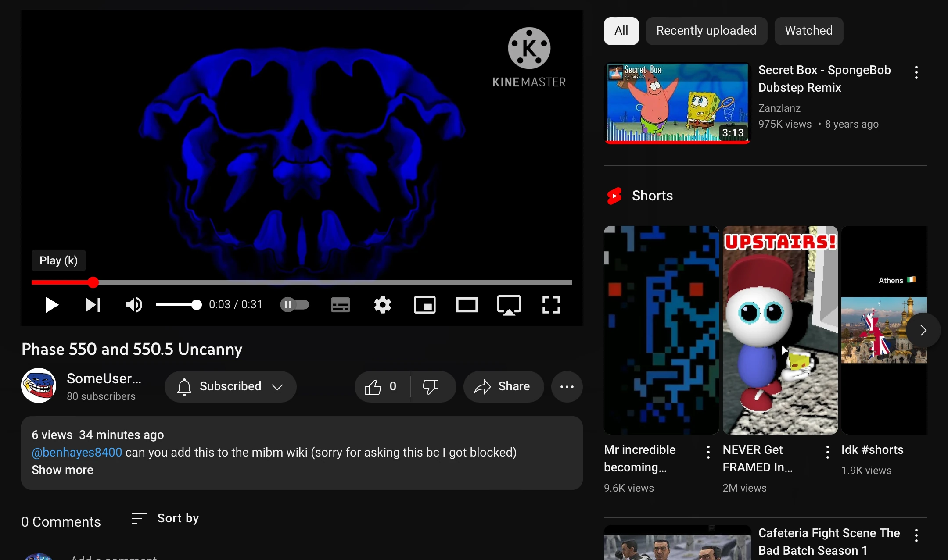The width and height of the screenshot is (948, 560).
Task: Toggle subtitles/closed captions button
Action: [x=340, y=305]
